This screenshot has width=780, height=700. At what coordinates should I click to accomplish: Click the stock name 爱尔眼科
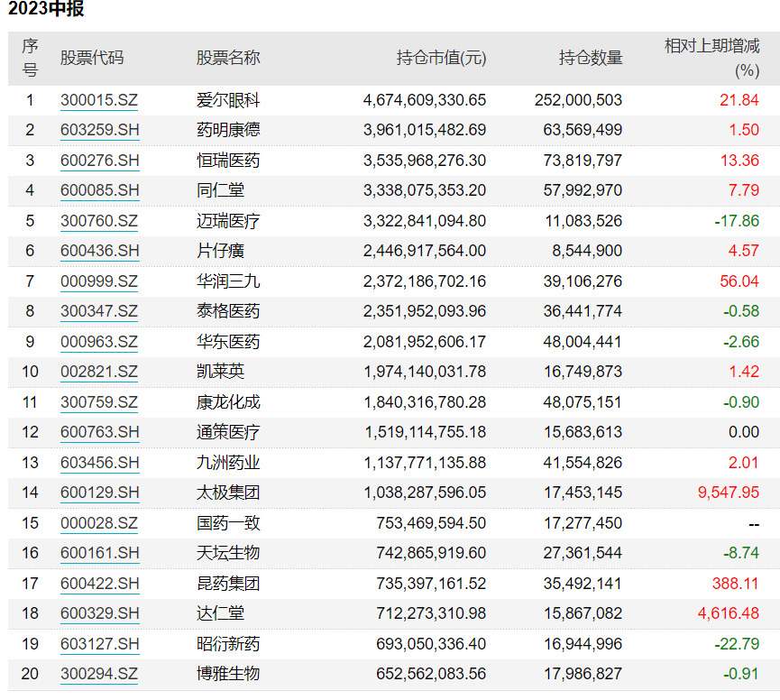(x=228, y=100)
